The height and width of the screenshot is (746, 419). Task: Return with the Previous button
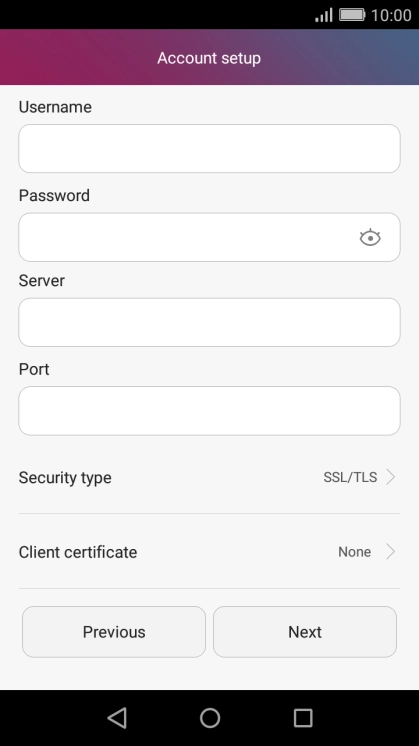(x=114, y=632)
